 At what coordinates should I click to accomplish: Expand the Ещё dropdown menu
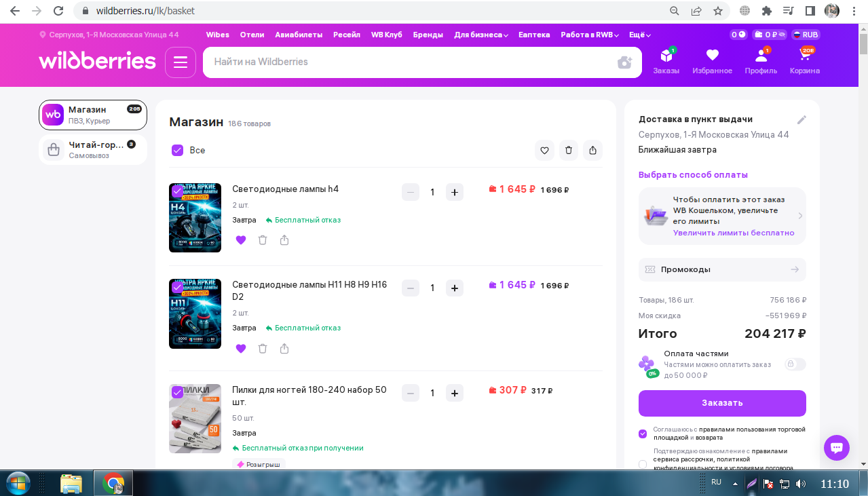pyautogui.click(x=640, y=35)
